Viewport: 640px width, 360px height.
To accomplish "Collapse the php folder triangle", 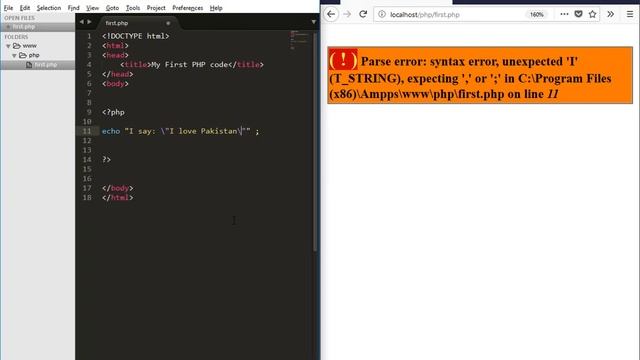I will pos(14,55).
